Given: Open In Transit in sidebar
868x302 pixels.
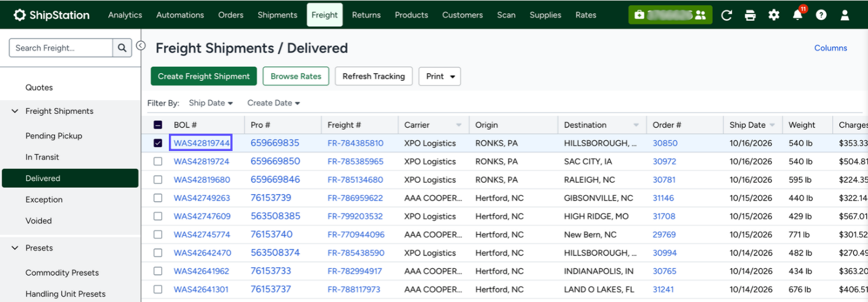Looking at the screenshot, I should pyautogui.click(x=43, y=157).
